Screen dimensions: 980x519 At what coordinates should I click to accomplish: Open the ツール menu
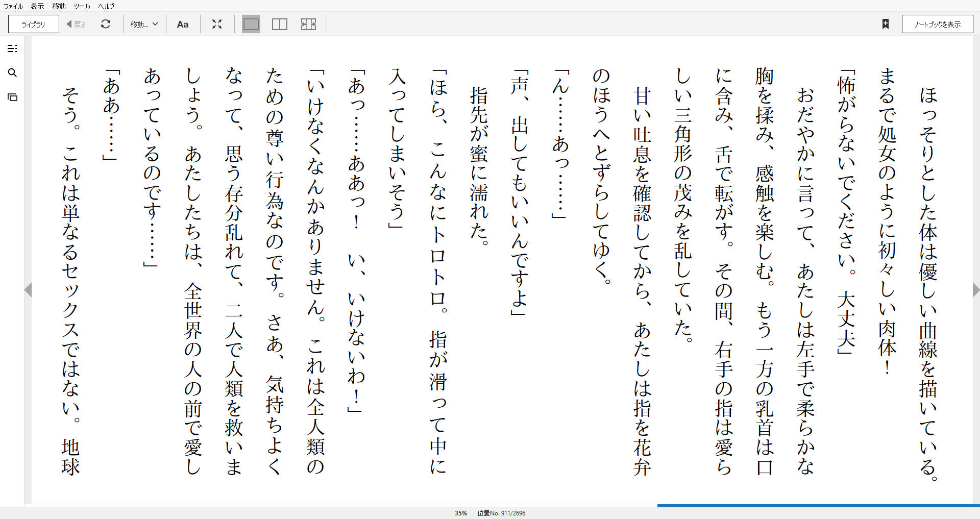click(82, 6)
